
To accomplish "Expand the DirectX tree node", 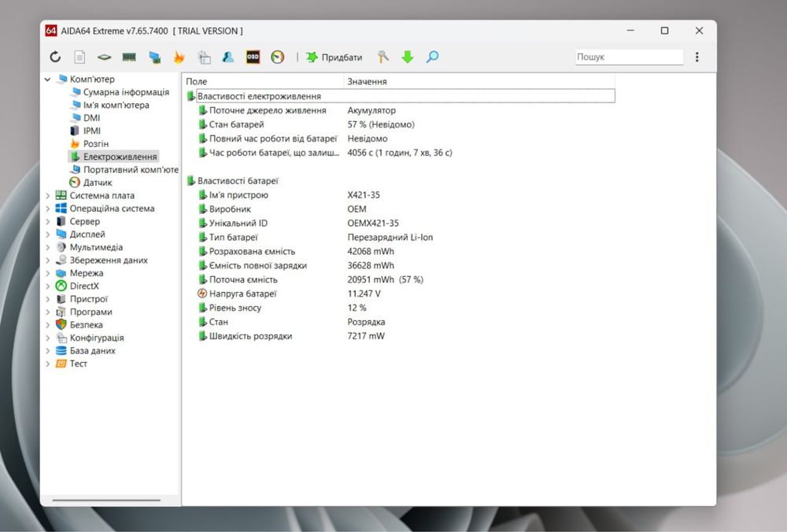I will (x=48, y=286).
